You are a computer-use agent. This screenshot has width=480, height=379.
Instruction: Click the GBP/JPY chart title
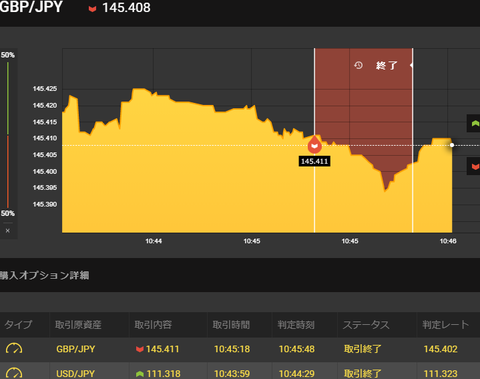tap(31, 7)
